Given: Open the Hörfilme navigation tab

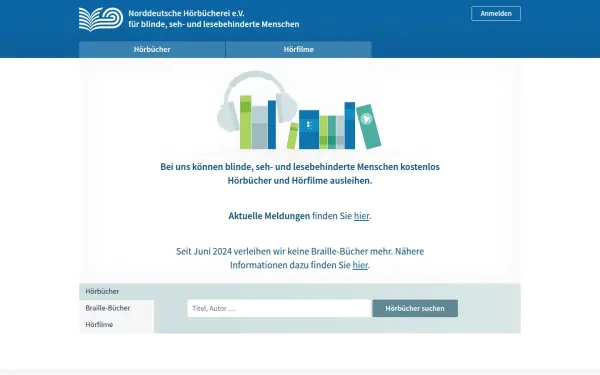Looking at the screenshot, I should (298, 49).
